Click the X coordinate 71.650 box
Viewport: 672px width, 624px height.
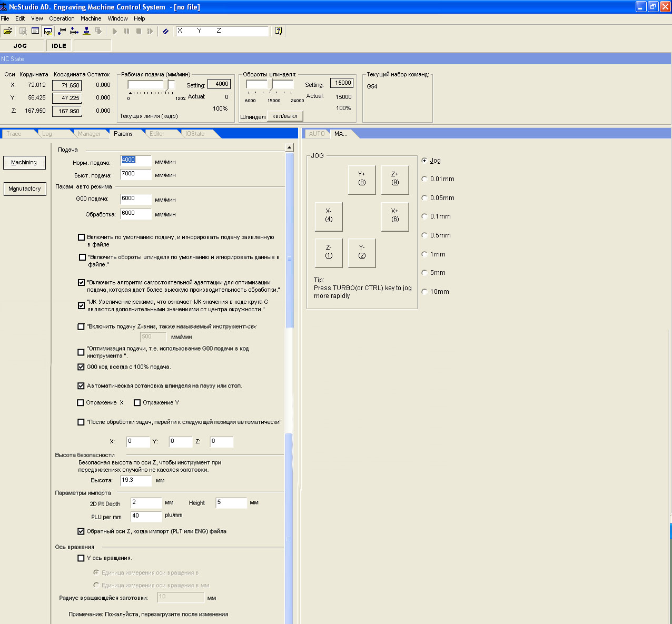pyautogui.click(x=67, y=85)
